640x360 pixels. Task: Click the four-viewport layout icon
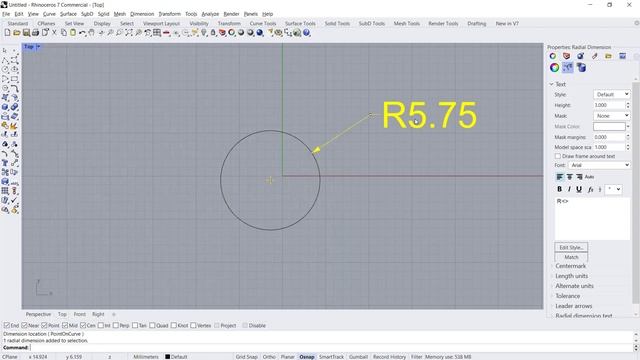(x=157, y=33)
